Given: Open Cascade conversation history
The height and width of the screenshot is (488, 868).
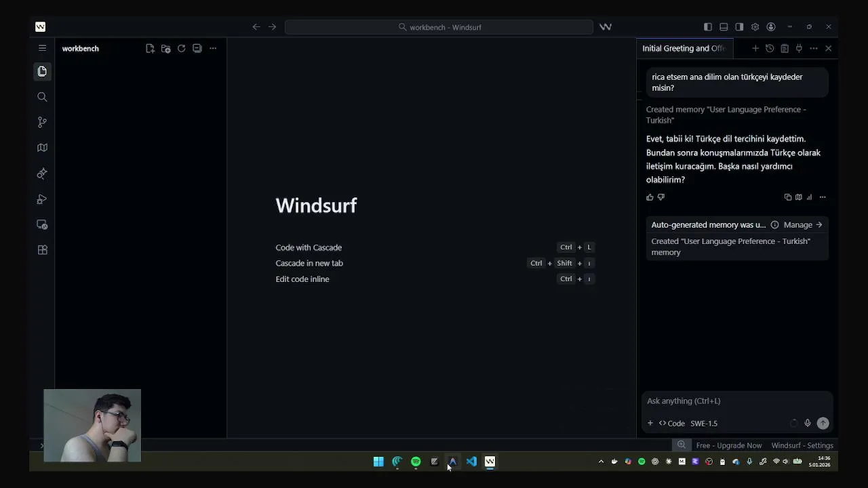Looking at the screenshot, I should point(770,48).
